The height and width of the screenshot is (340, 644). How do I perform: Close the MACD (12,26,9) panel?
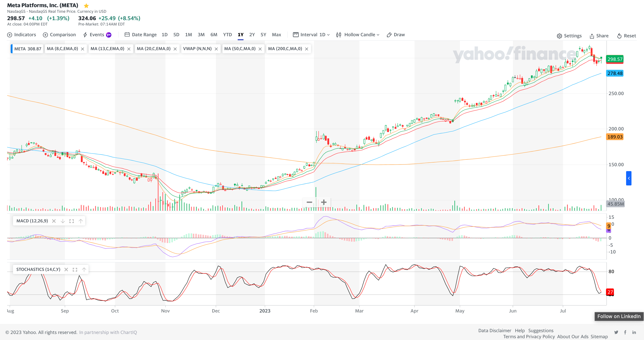tap(54, 221)
